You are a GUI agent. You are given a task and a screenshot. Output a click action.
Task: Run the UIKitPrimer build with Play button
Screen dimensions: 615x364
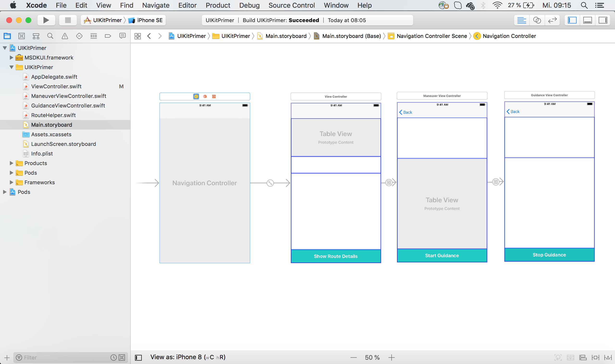[46, 20]
